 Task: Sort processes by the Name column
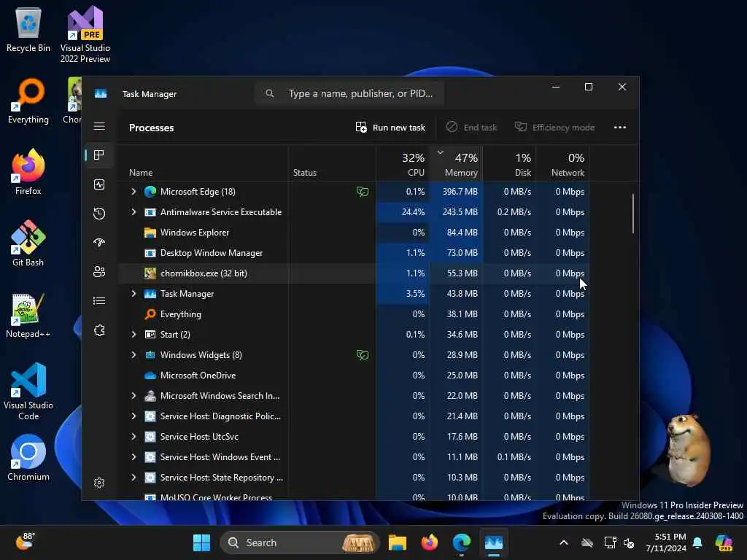(x=203, y=163)
